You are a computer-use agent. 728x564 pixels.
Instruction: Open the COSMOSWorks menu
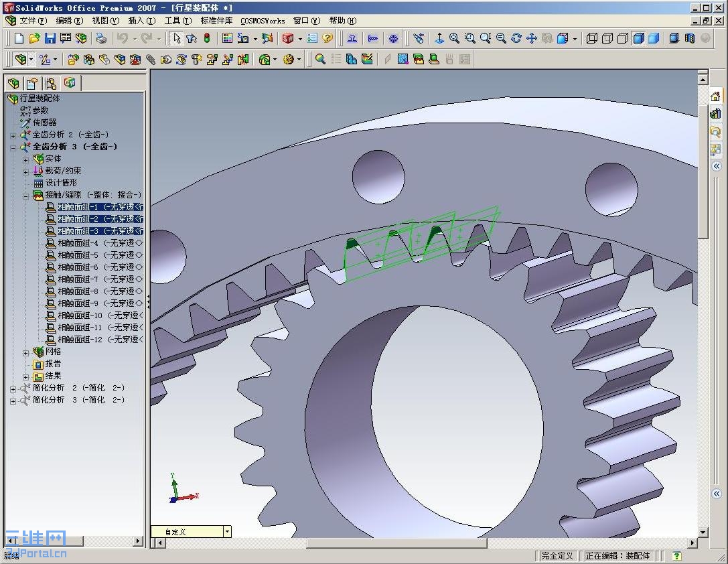(263, 21)
